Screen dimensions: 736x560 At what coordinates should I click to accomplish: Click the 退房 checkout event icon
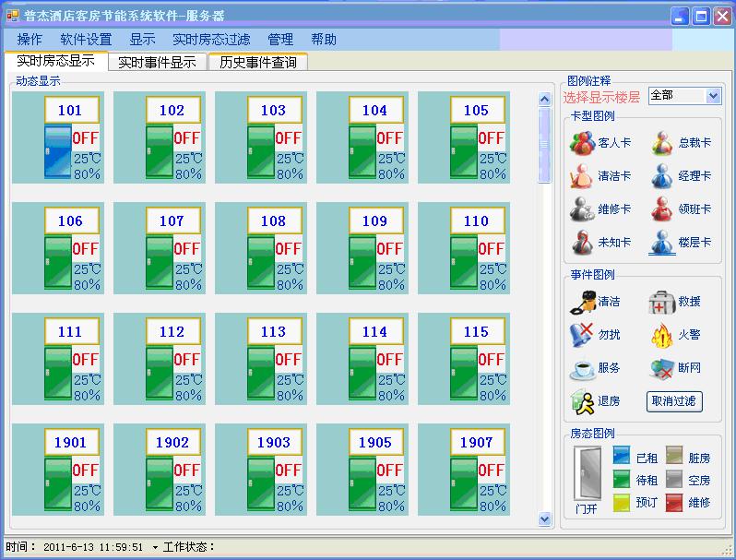tap(582, 401)
